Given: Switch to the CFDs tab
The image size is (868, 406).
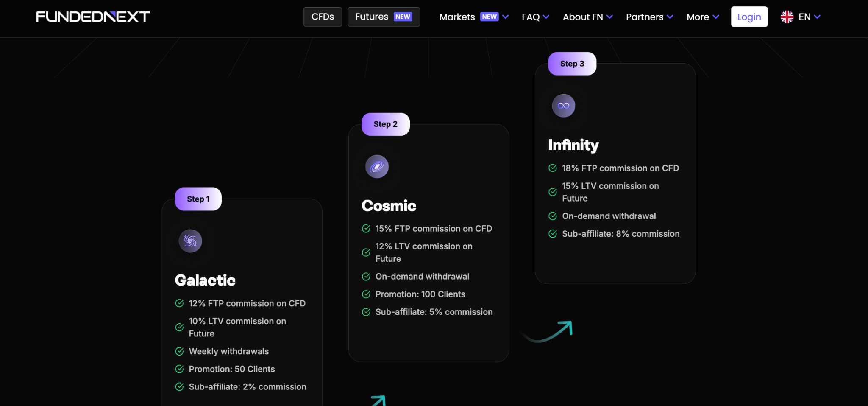Looking at the screenshot, I should pyautogui.click(x=323, y=17).
